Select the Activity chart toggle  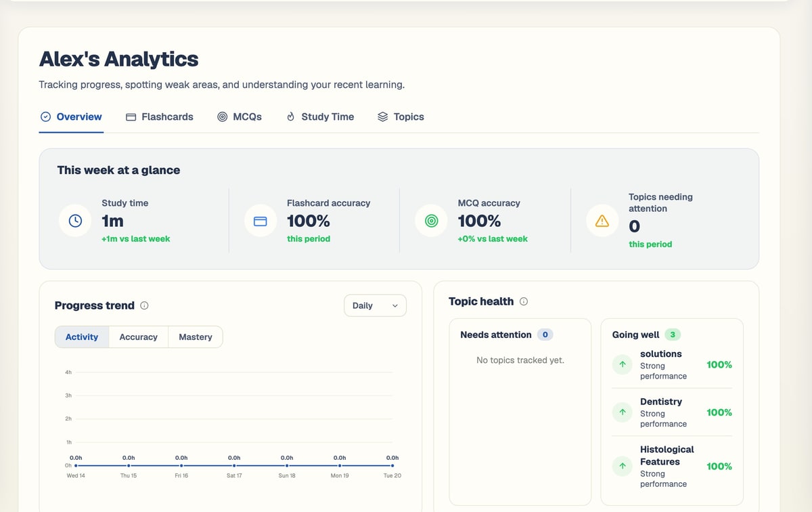coord(82,337)
